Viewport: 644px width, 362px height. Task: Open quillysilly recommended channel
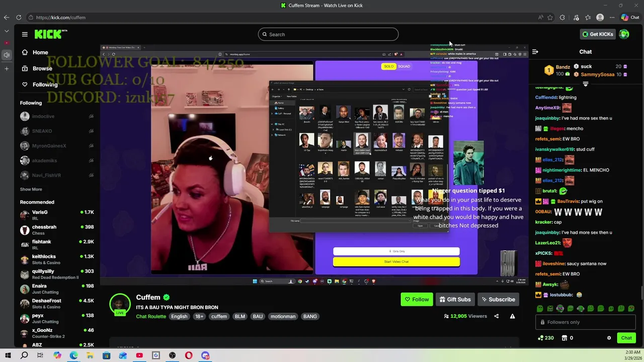pyautogui.click(x=57, y=274)
